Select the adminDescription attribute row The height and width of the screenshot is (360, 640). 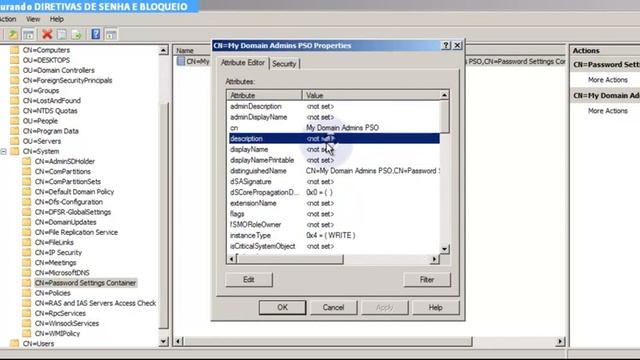pos(334,106)
